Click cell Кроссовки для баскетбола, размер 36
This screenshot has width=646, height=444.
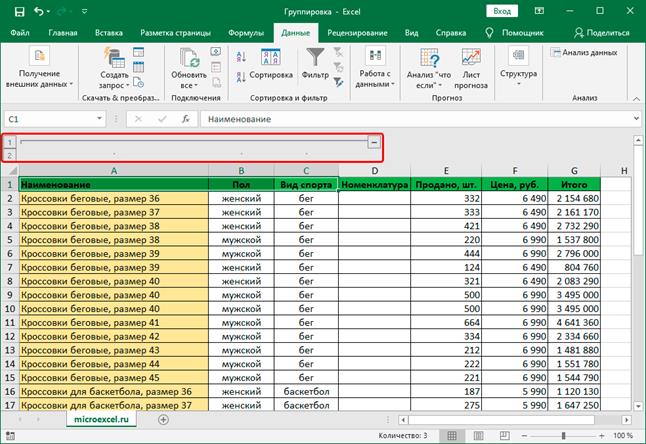(114, 392)
